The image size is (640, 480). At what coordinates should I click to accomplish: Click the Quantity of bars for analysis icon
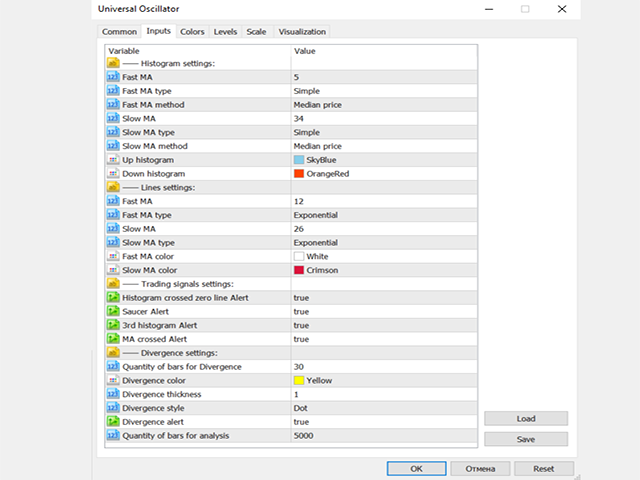(113, 436)
